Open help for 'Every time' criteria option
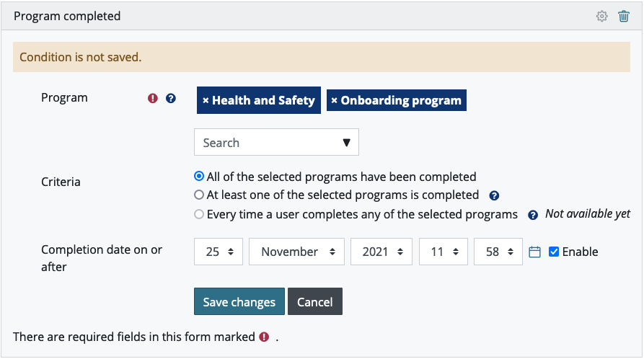Image resolution: width=644 pixels, height=359 pixels. point(533,215)
